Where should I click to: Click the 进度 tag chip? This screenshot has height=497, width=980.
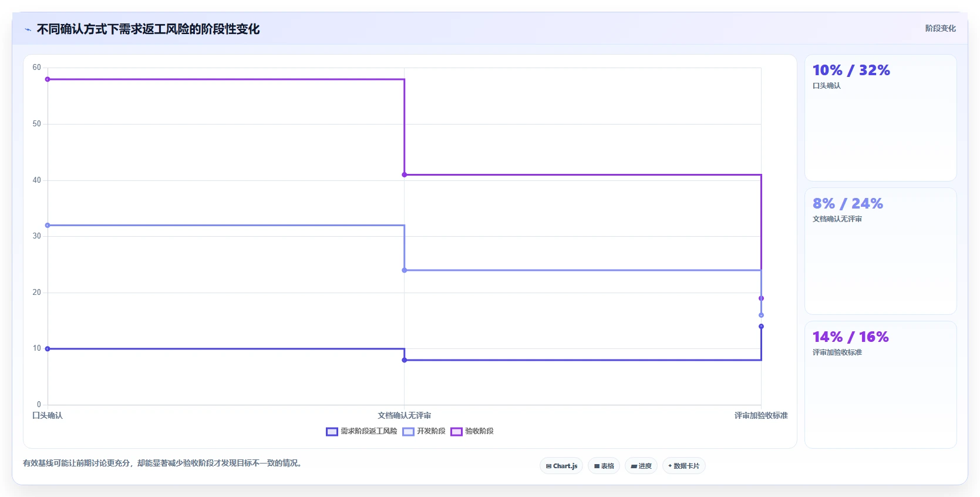coord(641,466)
